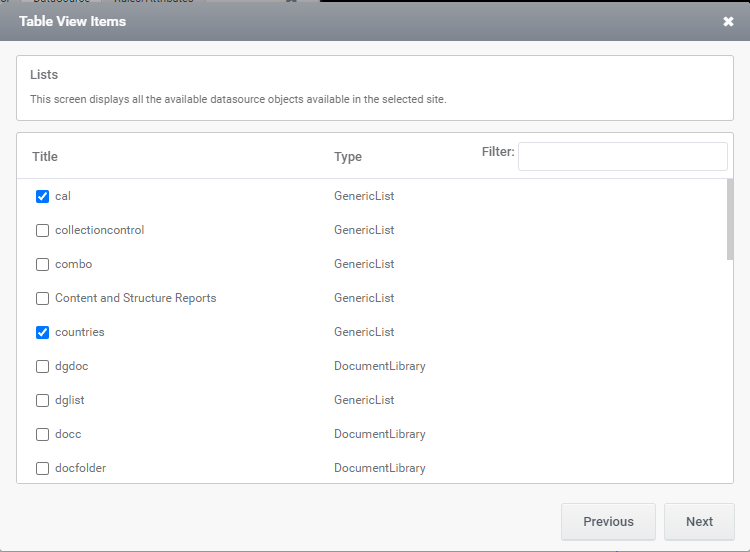Click into the Filter input field
The width and height of the screenshot is (750, 552).
click(623, 156)
